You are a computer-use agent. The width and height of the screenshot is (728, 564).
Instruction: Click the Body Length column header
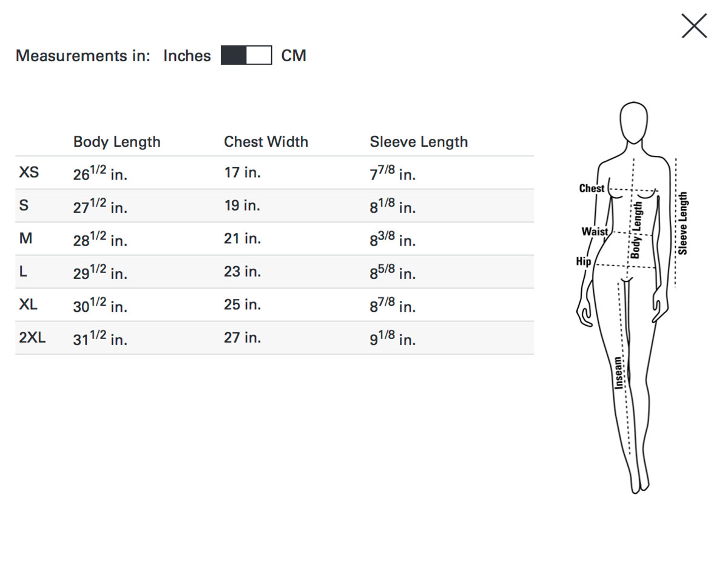click(x=116, y=142)
